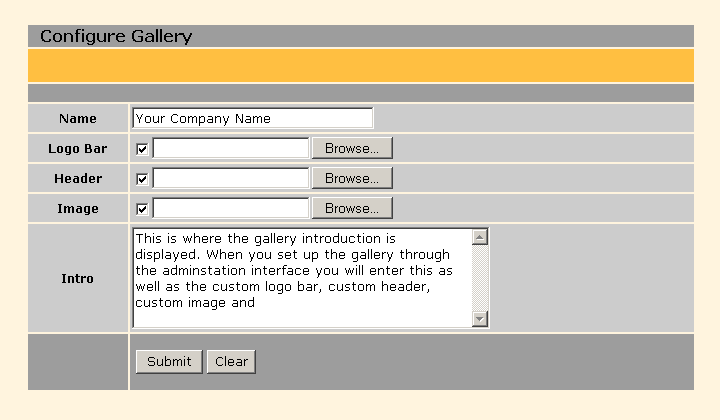The image size is (720, 420).
Task: Click inside the Intro text area
Action: point(300,277)
